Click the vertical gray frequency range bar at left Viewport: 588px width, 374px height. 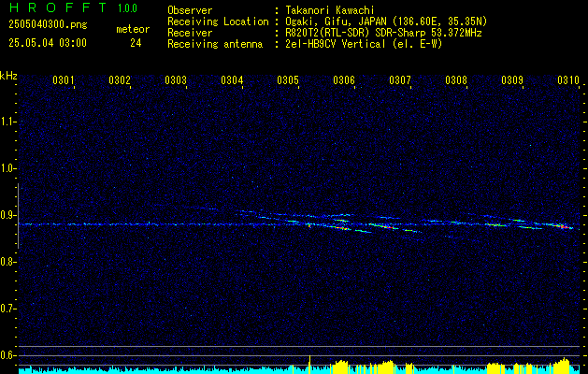[x=18, y=216]
